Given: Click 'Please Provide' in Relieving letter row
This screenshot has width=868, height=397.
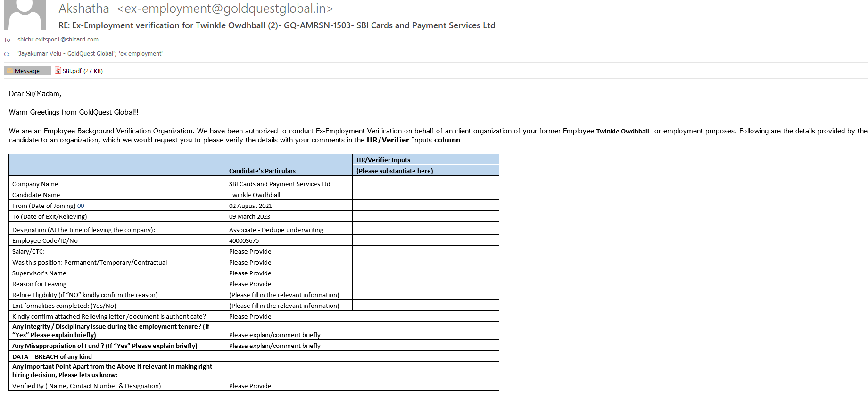Looking at the screenshot, I should coord(250,316).
